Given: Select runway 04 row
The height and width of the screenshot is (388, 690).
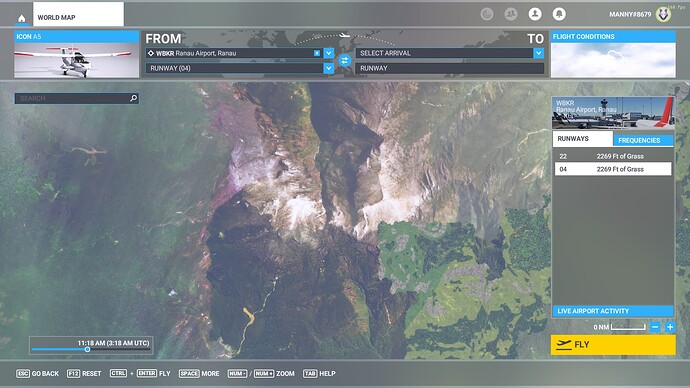Looking at the screenshot, I should [x=613, y=169].
